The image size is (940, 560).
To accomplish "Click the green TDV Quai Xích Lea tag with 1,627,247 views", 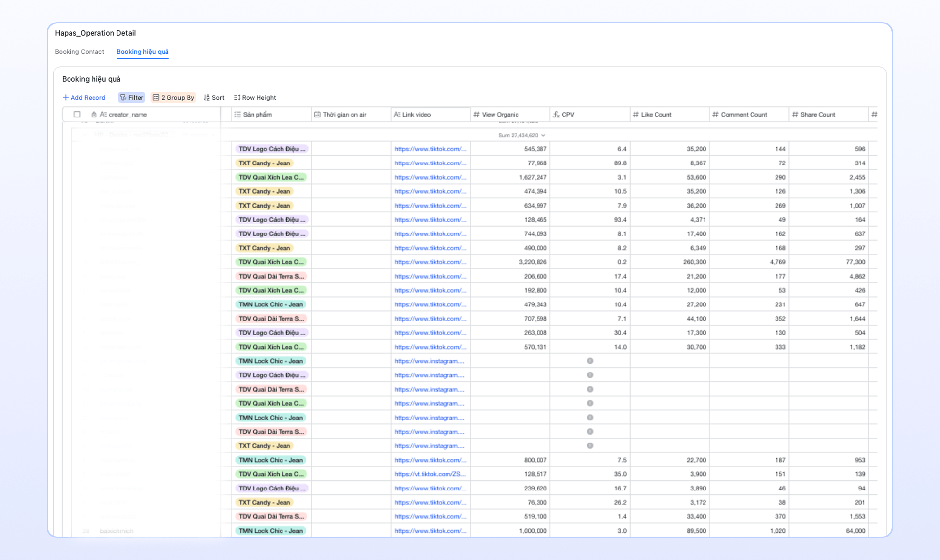I will click(x=271, y=177).
